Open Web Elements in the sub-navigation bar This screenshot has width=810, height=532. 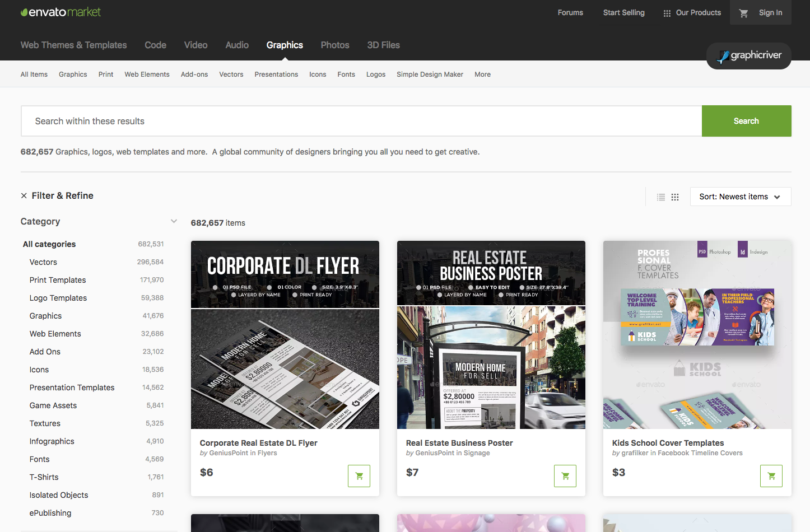[147, 74]
